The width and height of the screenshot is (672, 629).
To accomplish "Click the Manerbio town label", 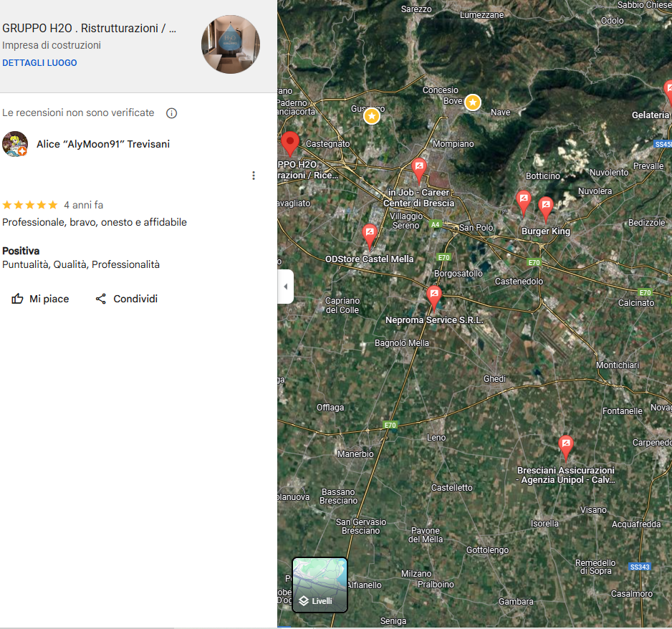I will click(x=355, y=454).
